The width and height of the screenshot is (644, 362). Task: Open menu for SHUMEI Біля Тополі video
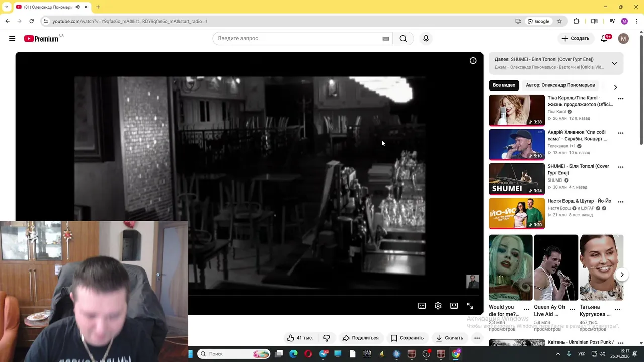pyautogui.click(x=620, y=167)
